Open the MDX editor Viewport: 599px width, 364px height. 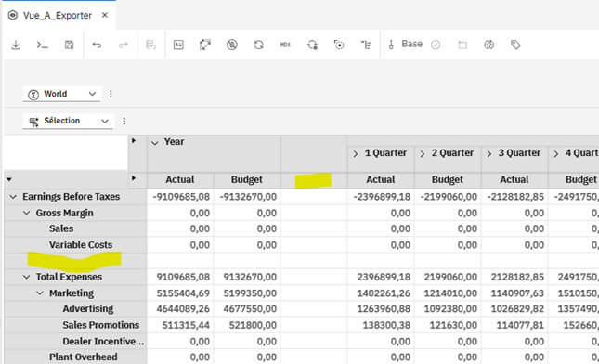coord(285,45)
